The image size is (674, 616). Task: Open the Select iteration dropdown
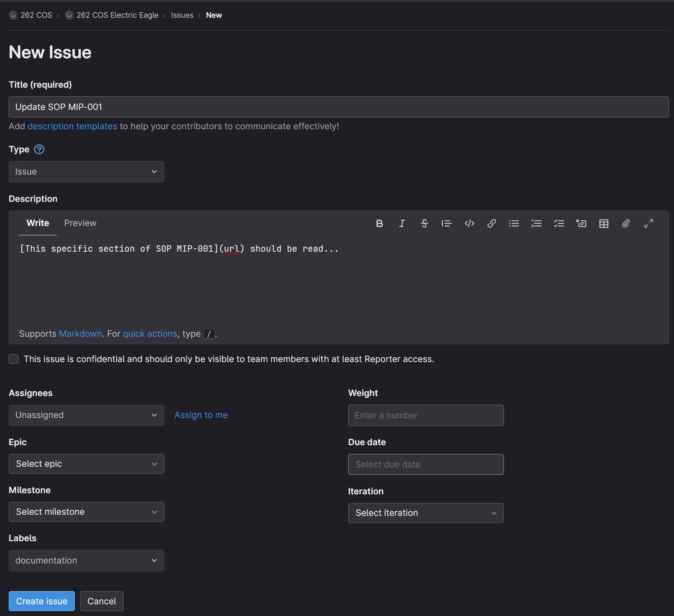point(426,513)
